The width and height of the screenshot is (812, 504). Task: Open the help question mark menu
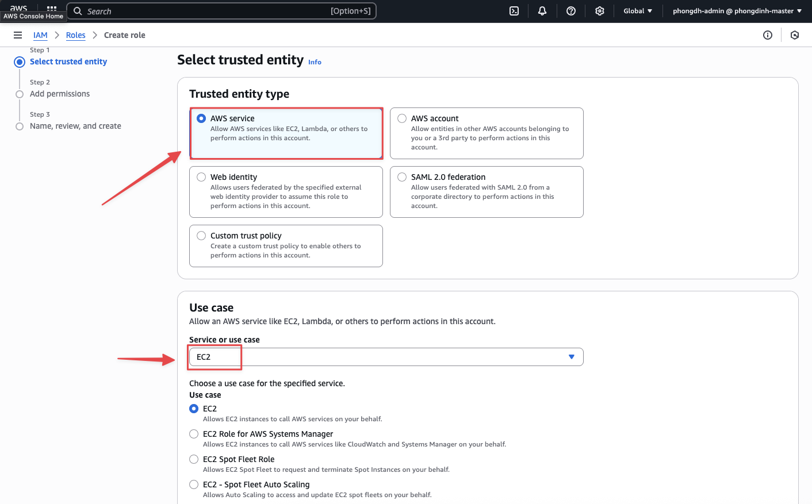click(x=571, y=11)
